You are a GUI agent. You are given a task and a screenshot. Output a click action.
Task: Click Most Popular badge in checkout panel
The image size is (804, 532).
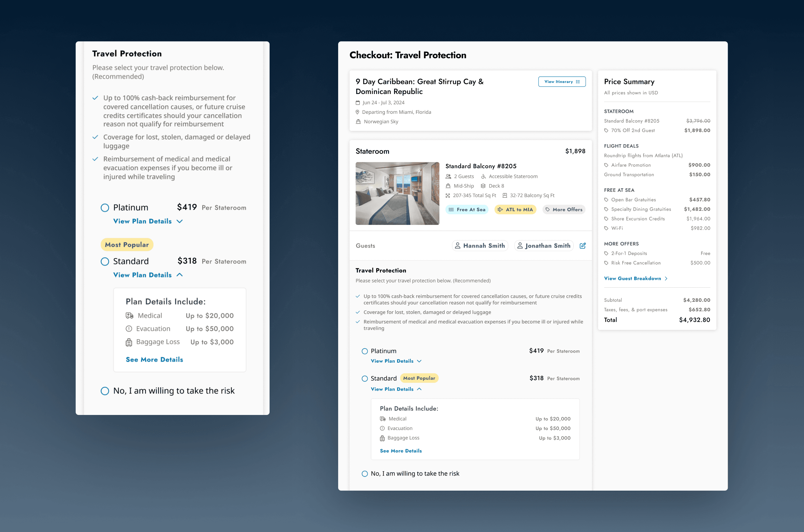point(419,378)
